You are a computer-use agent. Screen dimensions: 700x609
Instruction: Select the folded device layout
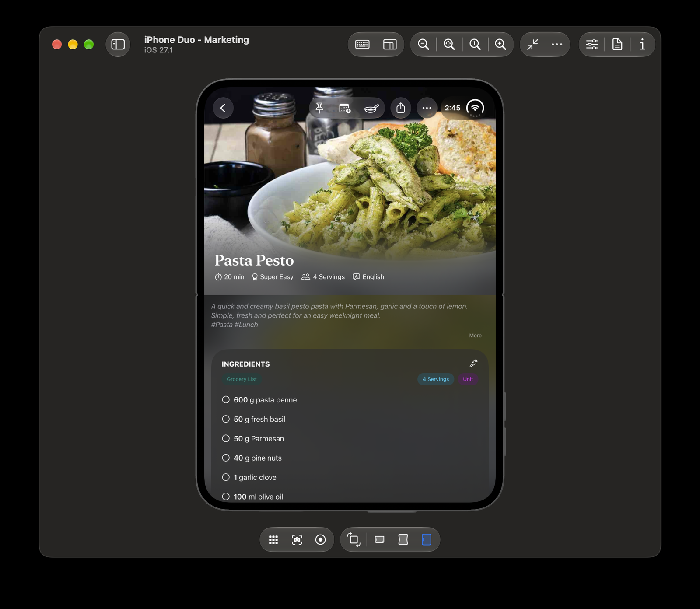[380, 540]
